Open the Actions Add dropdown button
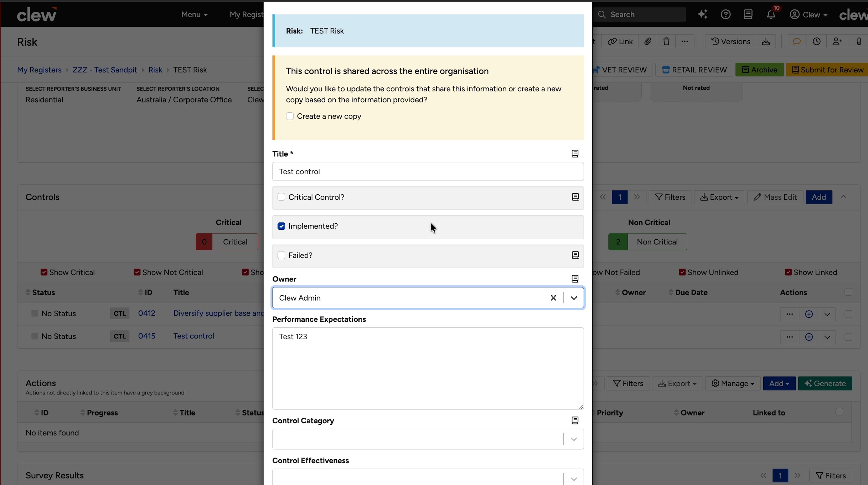Screen dimensions: 868x485 [x=779, y=383]
